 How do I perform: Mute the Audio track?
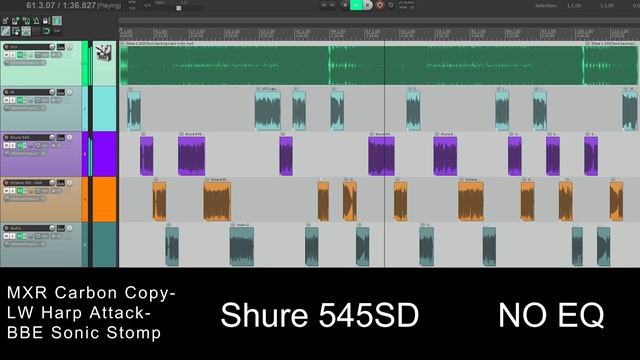pos(6,236)
